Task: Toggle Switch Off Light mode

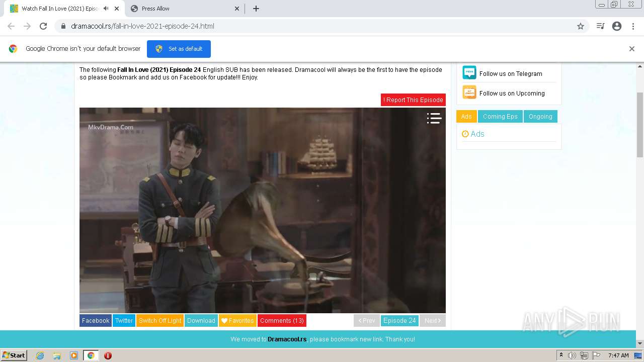Action: [160, 321]
